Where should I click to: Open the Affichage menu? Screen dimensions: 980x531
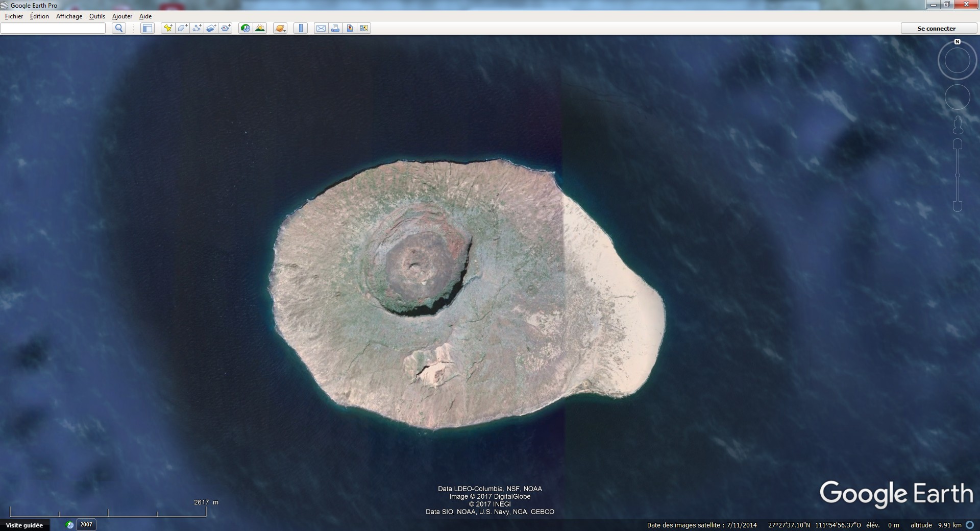click(x=69, y=16)
